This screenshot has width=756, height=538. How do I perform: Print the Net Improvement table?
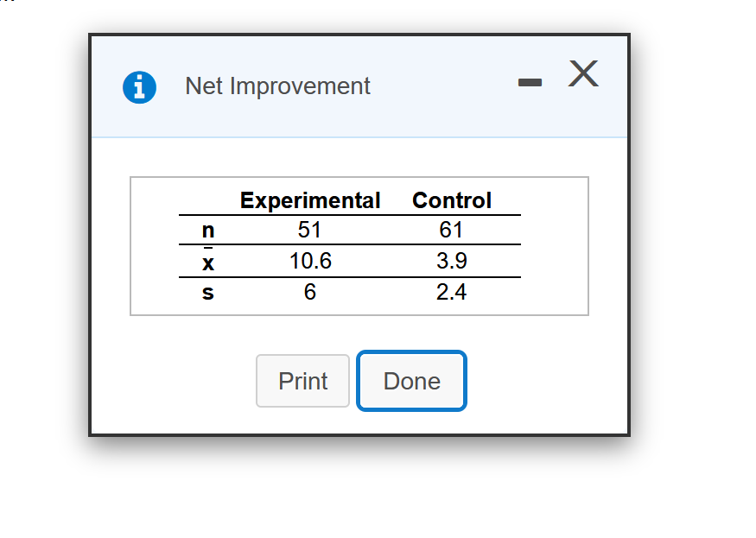pos(302,381)
